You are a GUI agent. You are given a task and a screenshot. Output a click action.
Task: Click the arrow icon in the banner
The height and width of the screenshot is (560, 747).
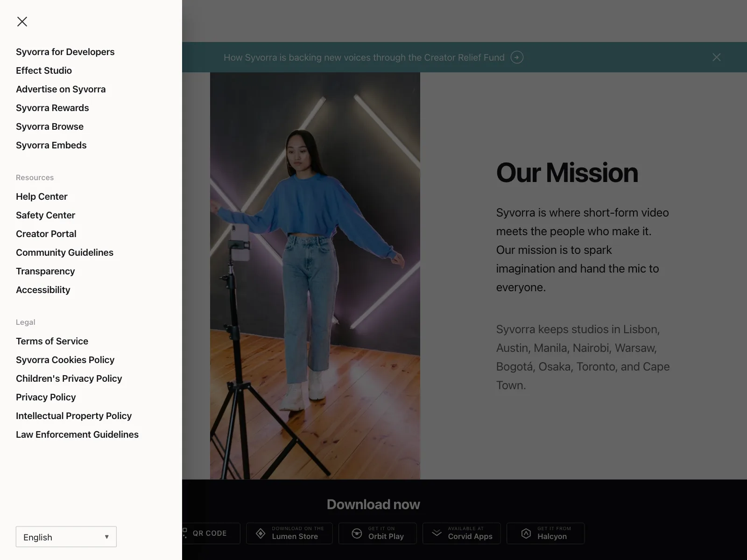[517, 57]
